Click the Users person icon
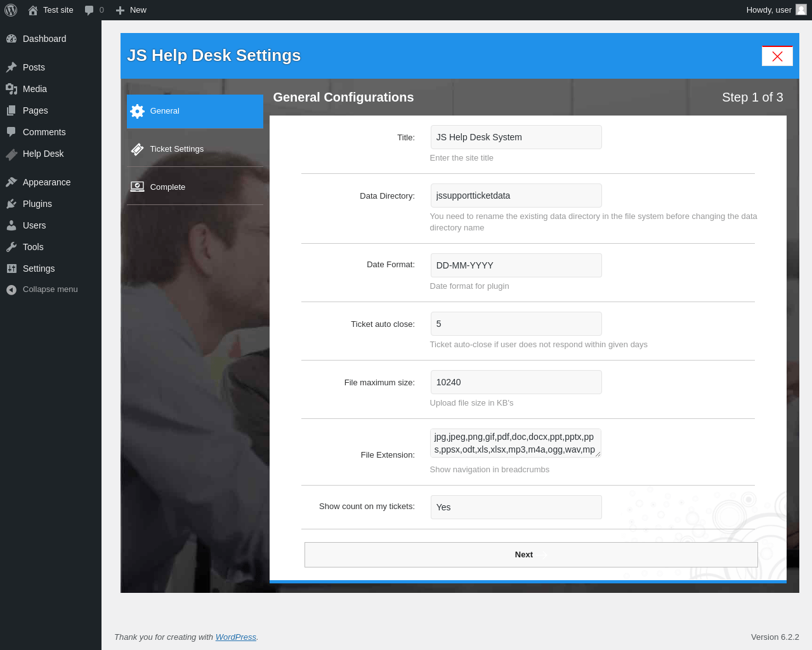 point(11,225)
